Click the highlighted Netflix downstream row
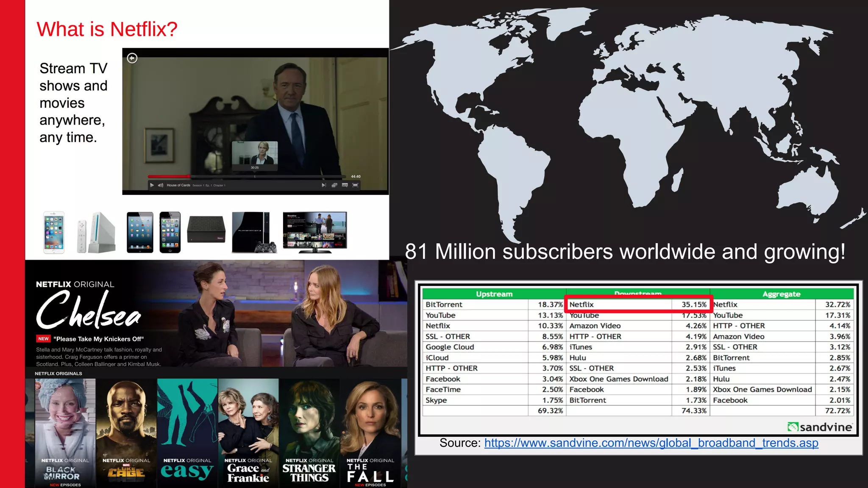Viewport: 868px width, 488px height. [637, 304]
